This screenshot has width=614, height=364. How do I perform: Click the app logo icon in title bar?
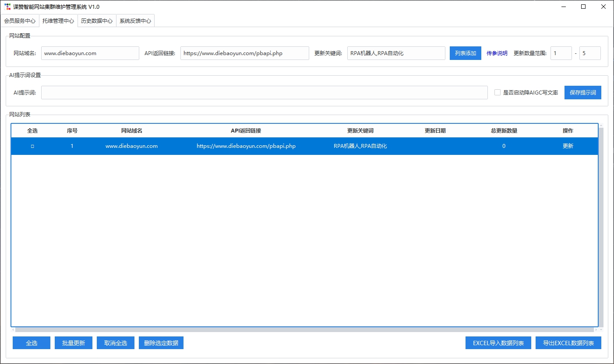(7, 7)
